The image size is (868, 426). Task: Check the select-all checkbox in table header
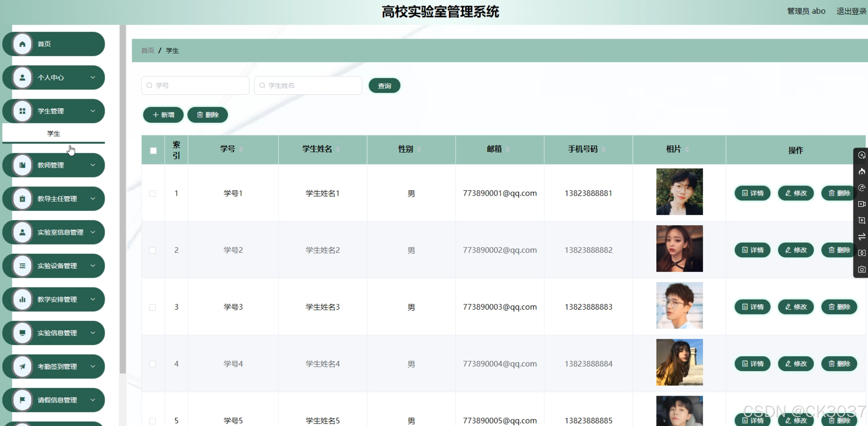pyautogui.click(x=153, y=151)
